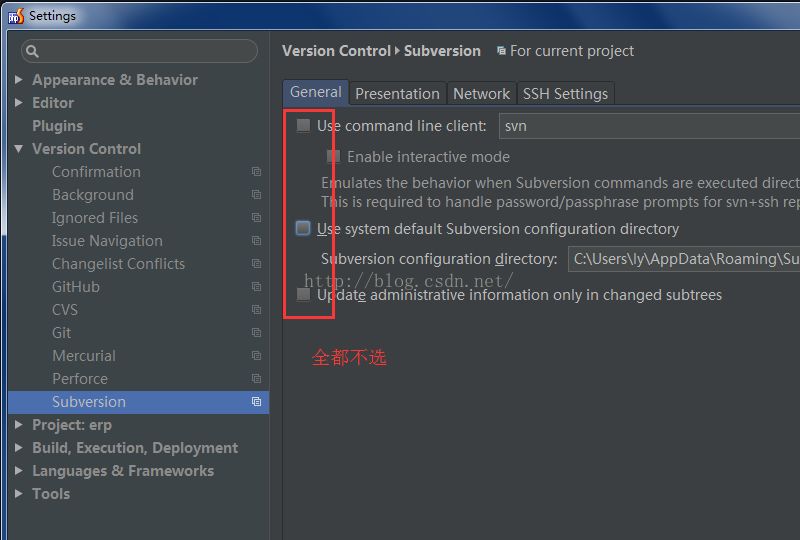This screenshot has height=540, width=800.
Task: Click the Subversion configuration directory path field
Action: pyautogui.click(x=685, y=259)
